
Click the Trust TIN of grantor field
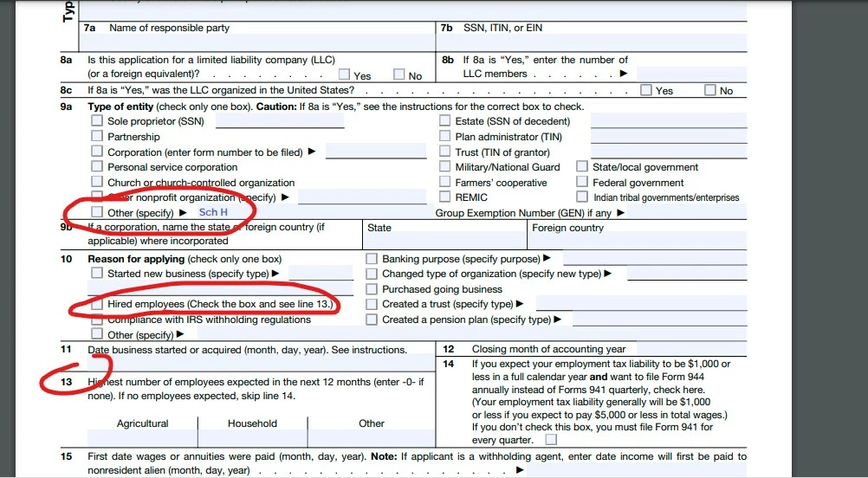tap(669, 151)
